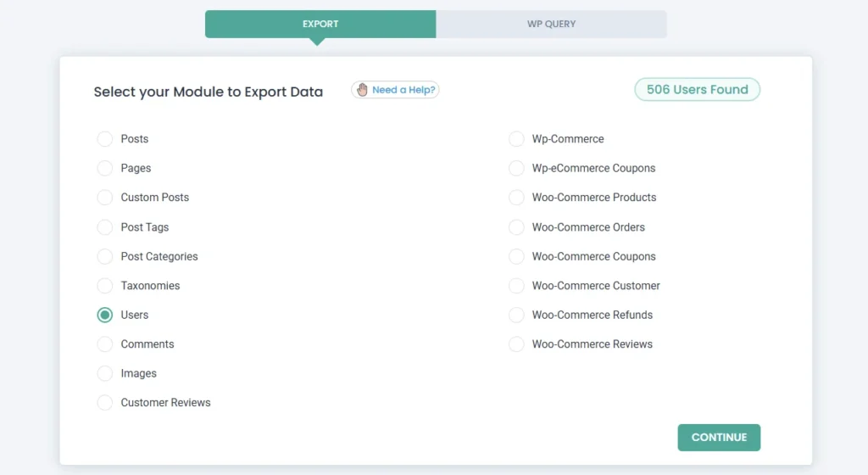Switch to the WP Query tab

[551, 24]
